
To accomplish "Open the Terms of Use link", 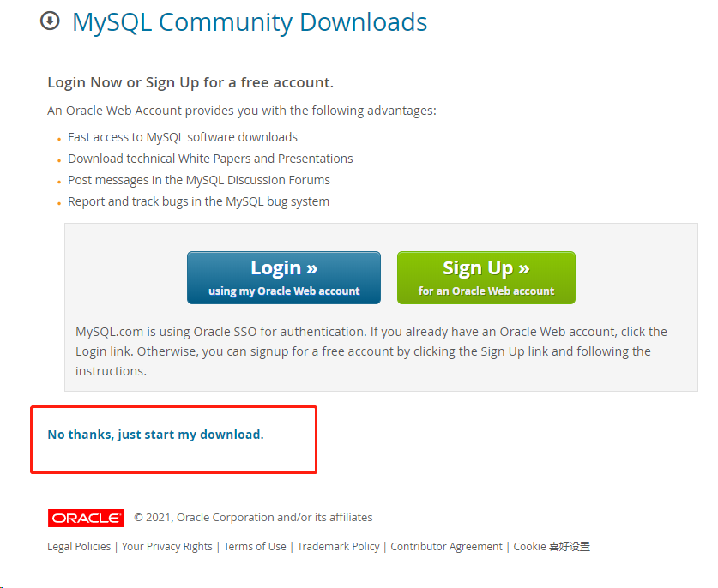I will click(255, 546).
